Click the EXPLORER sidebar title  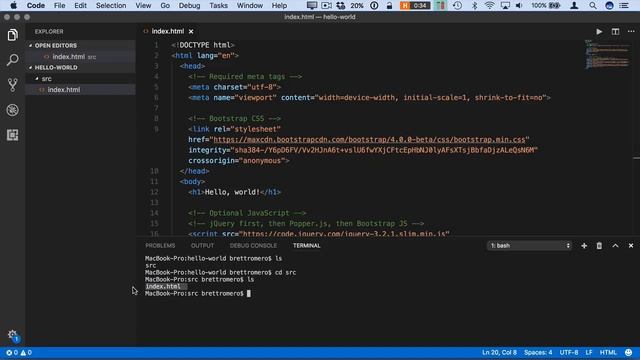click(49, 31)
